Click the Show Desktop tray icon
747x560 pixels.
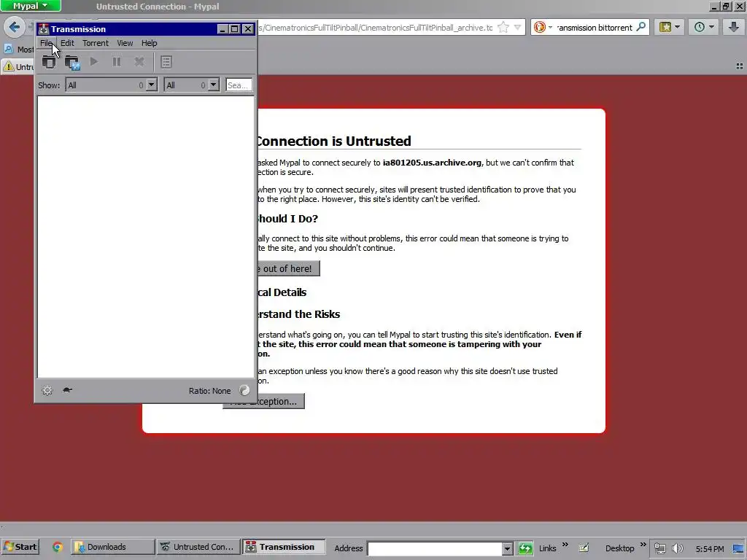pos(739,548)
